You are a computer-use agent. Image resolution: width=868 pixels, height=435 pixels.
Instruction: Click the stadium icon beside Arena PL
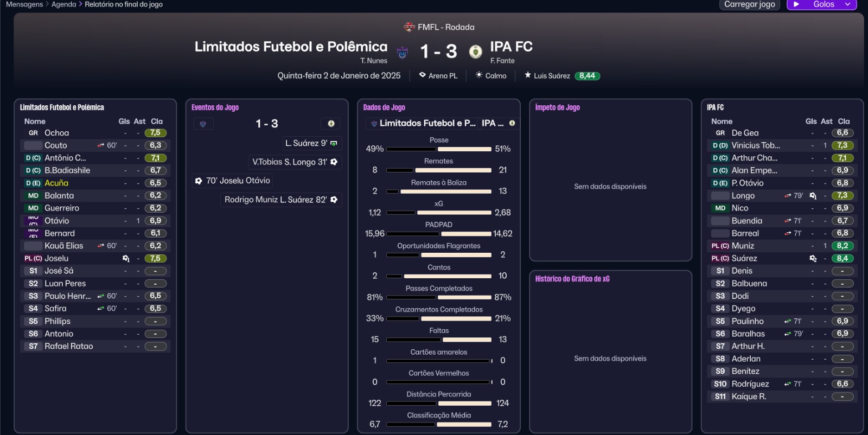[x=423, y=75]
